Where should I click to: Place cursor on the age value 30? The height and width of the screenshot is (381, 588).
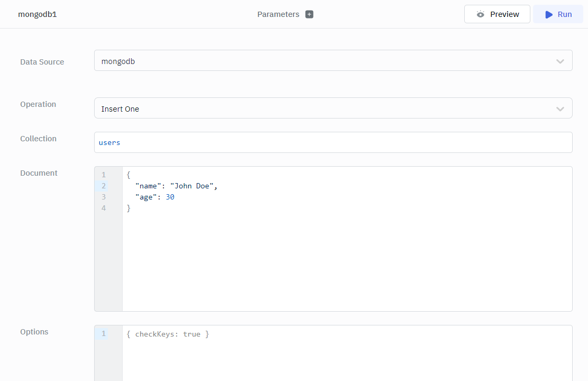pyautogui.click(x=170, y=197)
